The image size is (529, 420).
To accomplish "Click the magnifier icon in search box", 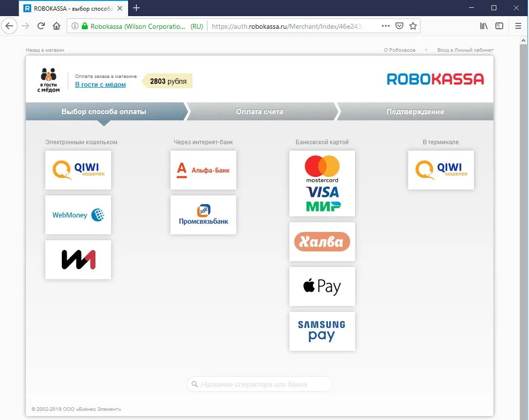I will tap(195, 384).
